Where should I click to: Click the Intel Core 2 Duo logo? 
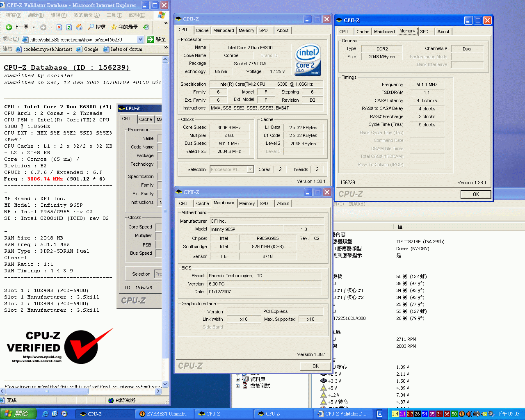pos(308,60)
